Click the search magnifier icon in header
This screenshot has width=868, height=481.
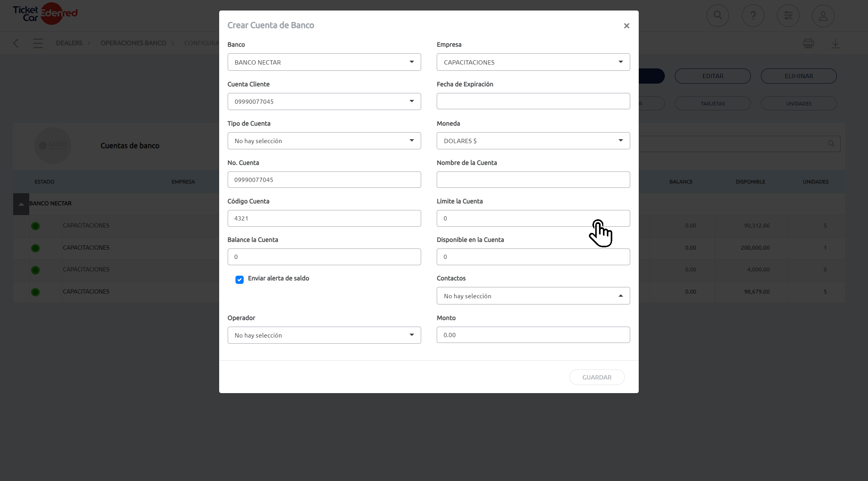coord(718,16)
